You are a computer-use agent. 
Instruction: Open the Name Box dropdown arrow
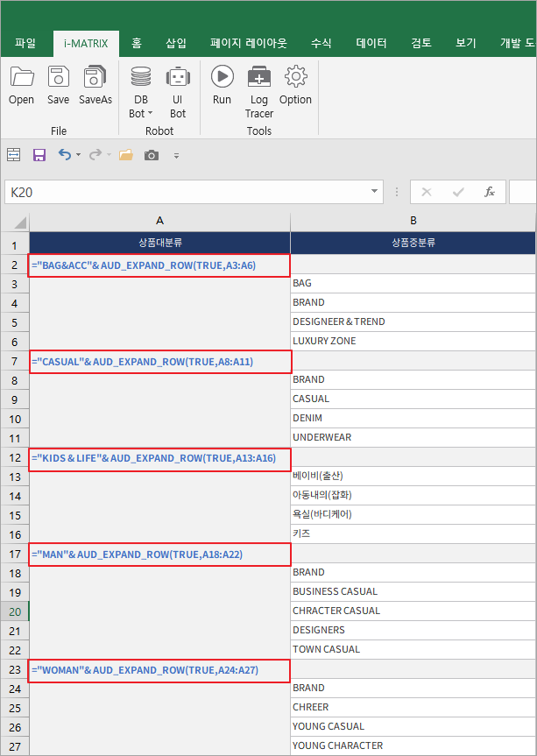click(375, 192)
